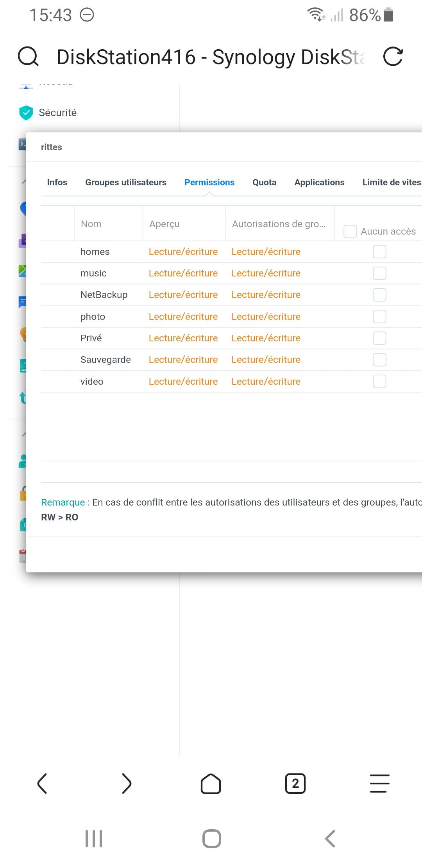This screenshot has height=868, width=422.
Task: Select the homes shared folder row
Action: (231, 252)
